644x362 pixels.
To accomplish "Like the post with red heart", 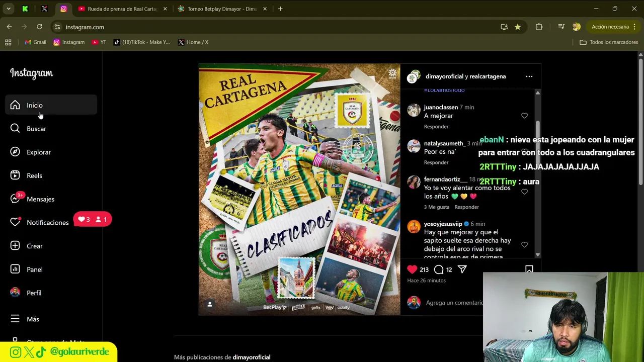I will 412,269.
